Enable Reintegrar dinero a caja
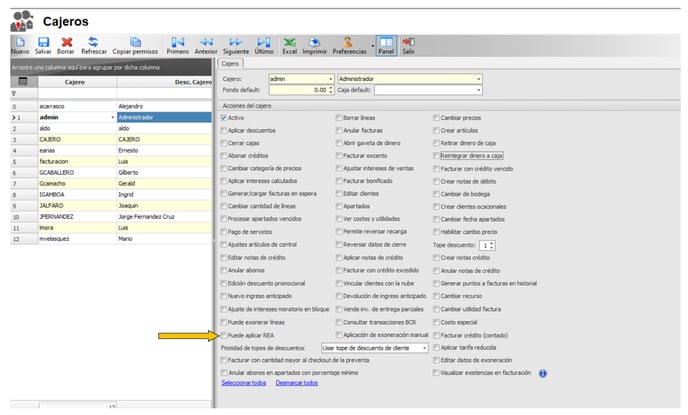The height and width of the screenshot is (415, 688). coord(436,156)
